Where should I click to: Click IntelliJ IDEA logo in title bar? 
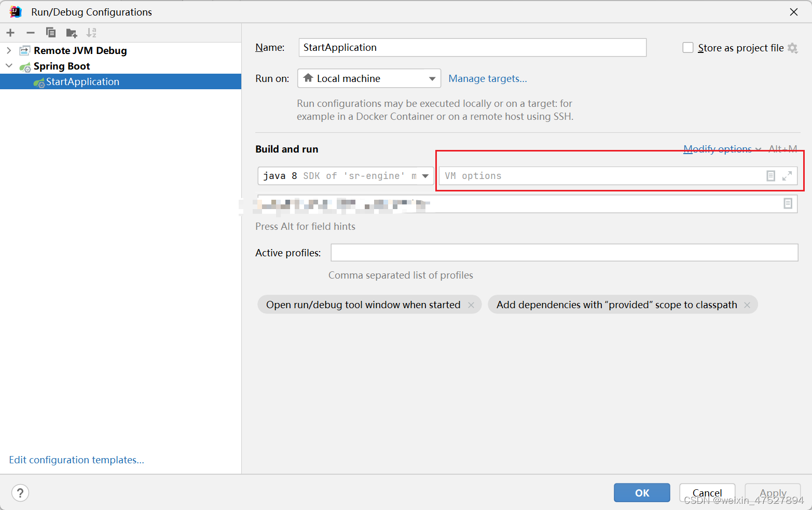pos(16,11)
